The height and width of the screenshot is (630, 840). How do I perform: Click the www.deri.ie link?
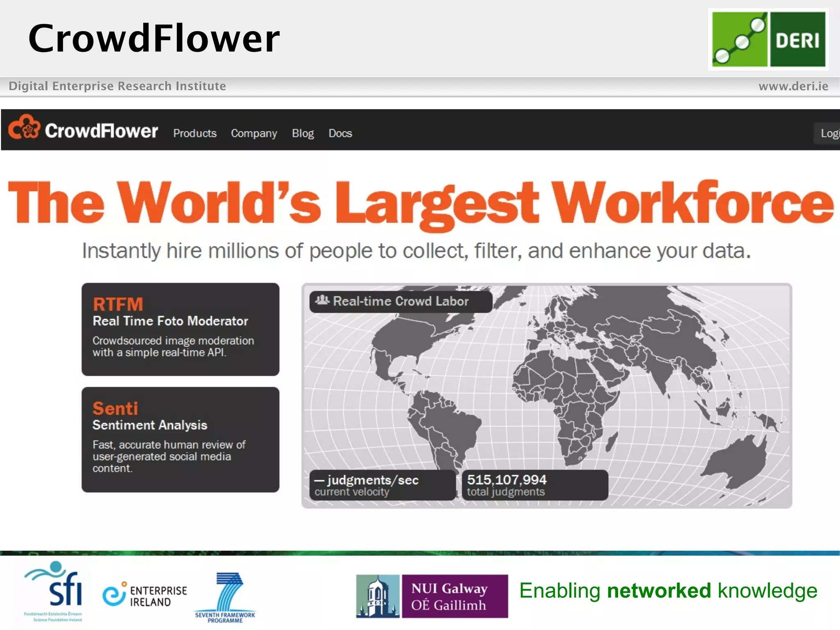[x=793, y=86]
